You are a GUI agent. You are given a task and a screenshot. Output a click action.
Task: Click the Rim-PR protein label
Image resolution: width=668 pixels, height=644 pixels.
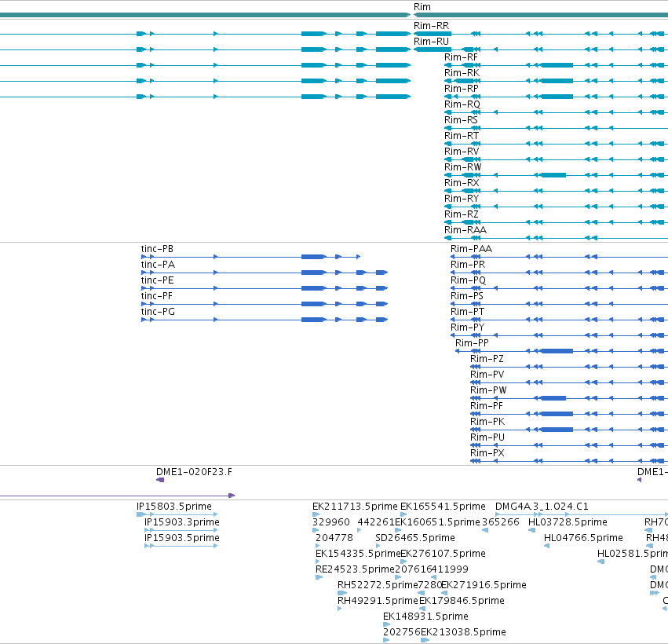point(468,265)
